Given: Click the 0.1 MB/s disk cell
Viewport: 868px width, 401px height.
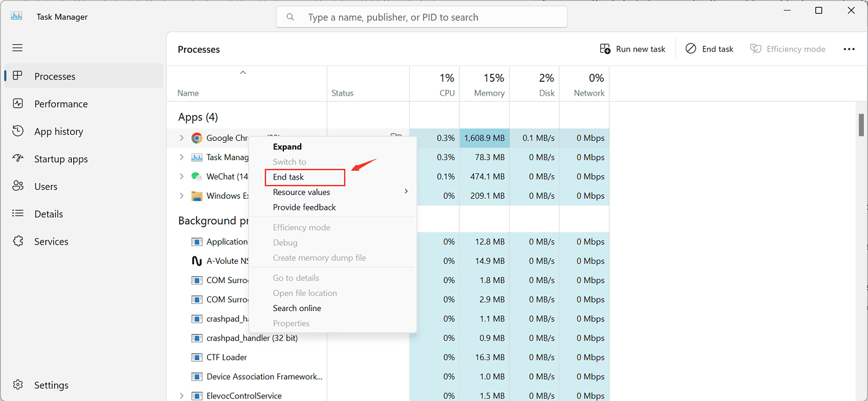Looking at the screenshot, I should 534,138.
